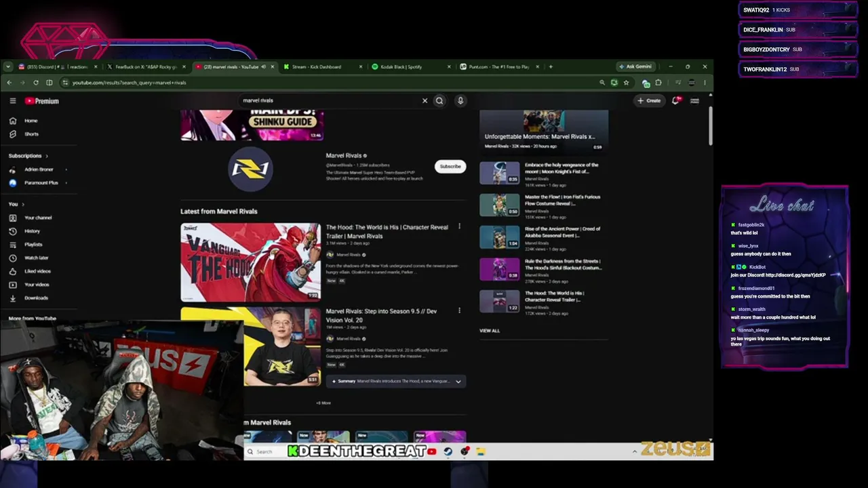Viewport: 868px width, 488px height.
Task: Open Rise of the Ancient Power thumbnail
Action: (x=500, y=237)
